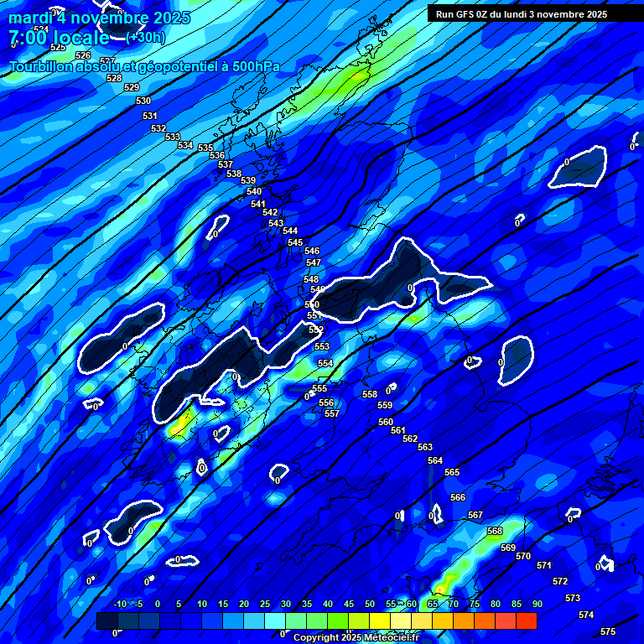Click the "7:00 locale" time text
Viewport: 644px width, 644px height.
[x=59, y=38]
